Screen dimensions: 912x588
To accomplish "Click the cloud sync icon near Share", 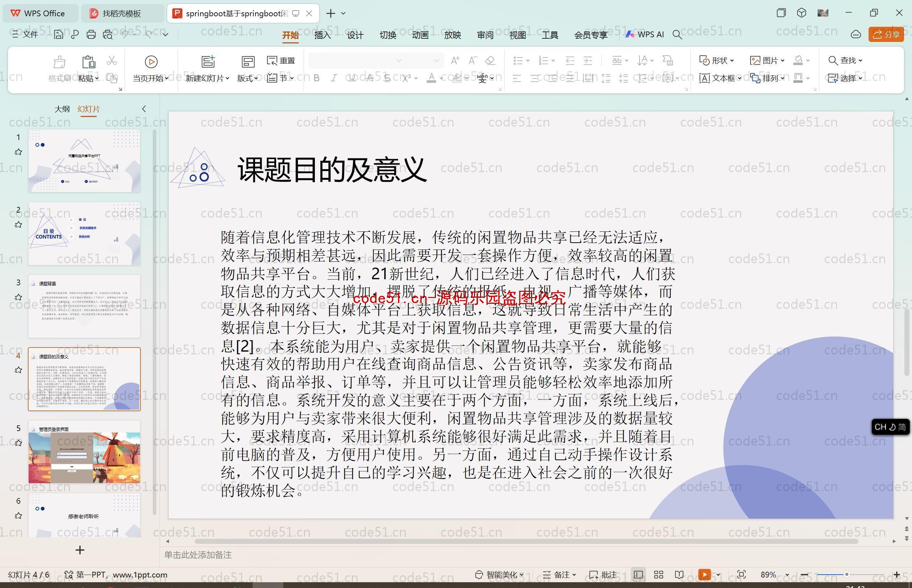I will coord(856,35).
